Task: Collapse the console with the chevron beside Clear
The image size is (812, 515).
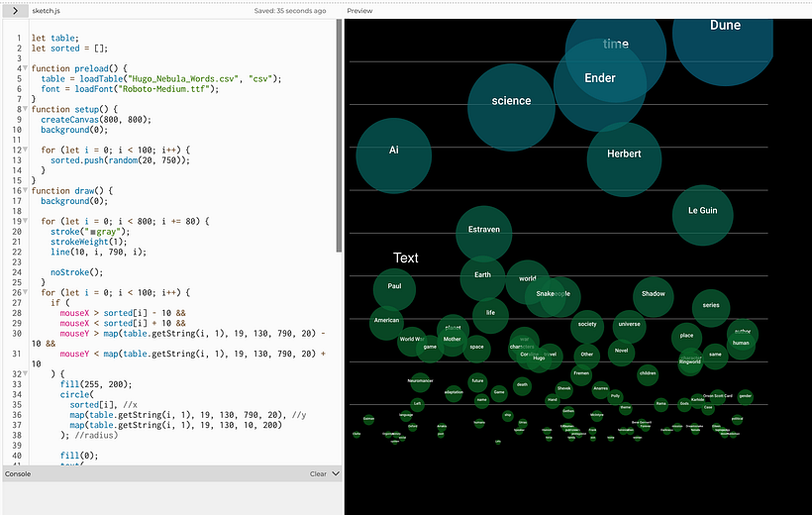Action: [x=336, y=473]
